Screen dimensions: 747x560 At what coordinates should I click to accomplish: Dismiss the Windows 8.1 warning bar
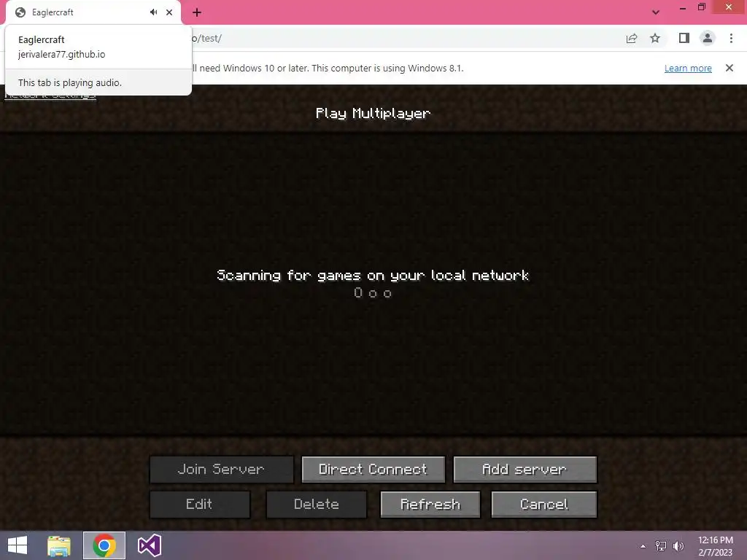coord(729,68)
